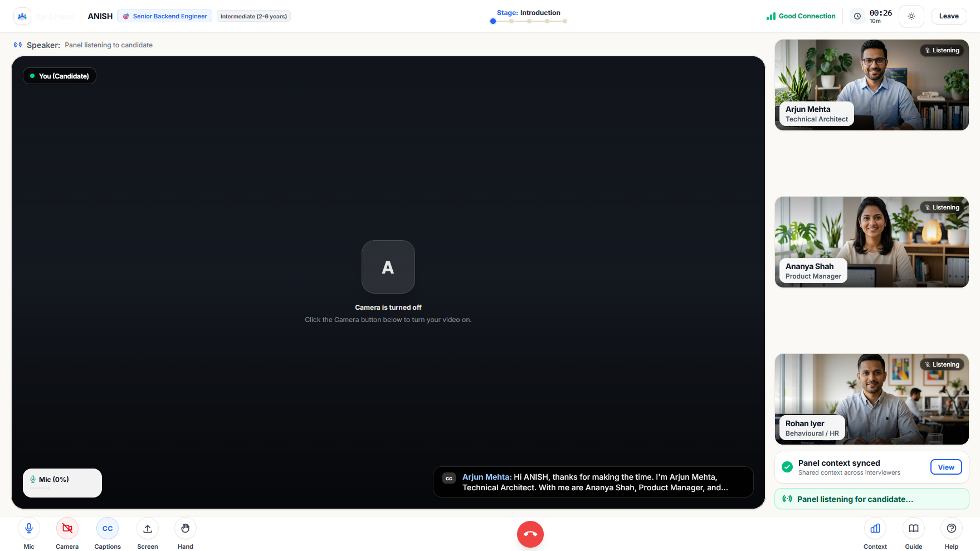
Task: Select Rohan Iyer's video tile
Action: tap(872, 399)
